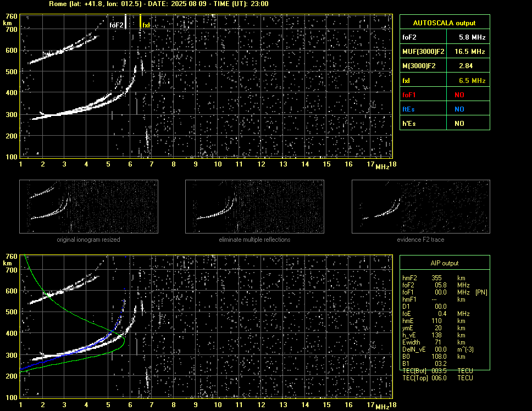Open the eliminate multiple reflections thumbnail
The width and height of the screenshot is (532, 411).
click(x=254, y=207)
